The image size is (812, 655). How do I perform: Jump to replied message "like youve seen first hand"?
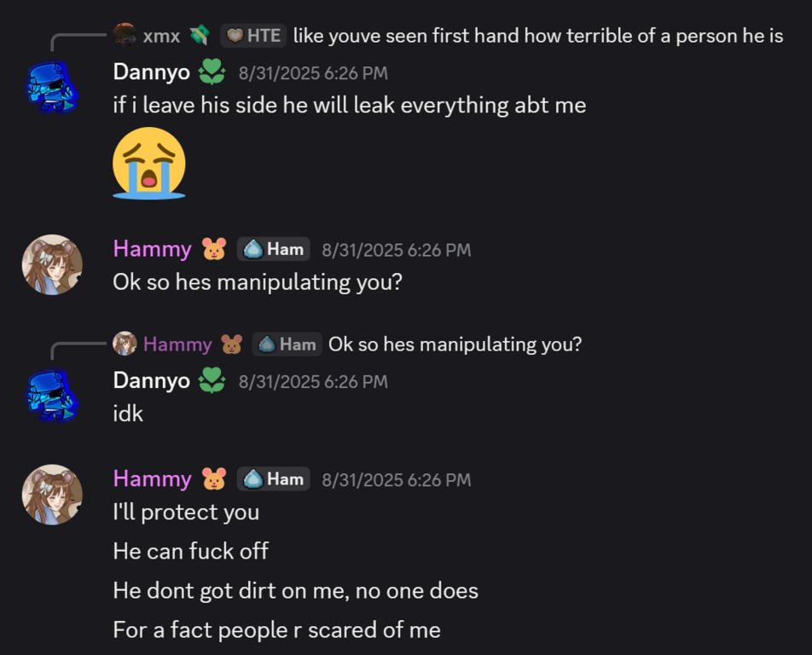(537, 35)
